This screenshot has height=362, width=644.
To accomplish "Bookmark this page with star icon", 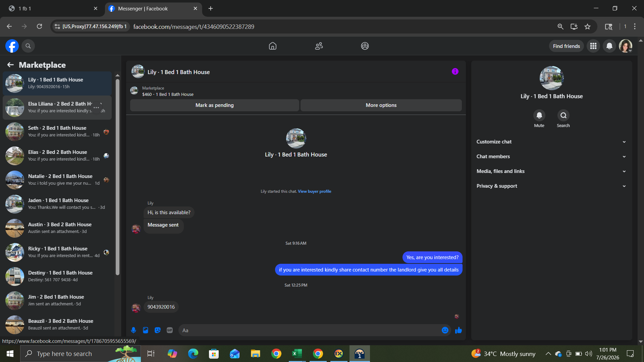I will tap(587, 26).
